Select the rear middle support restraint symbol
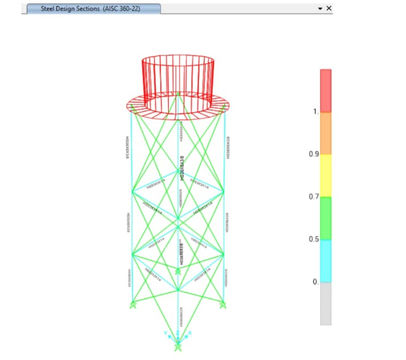 click(178, 271)
